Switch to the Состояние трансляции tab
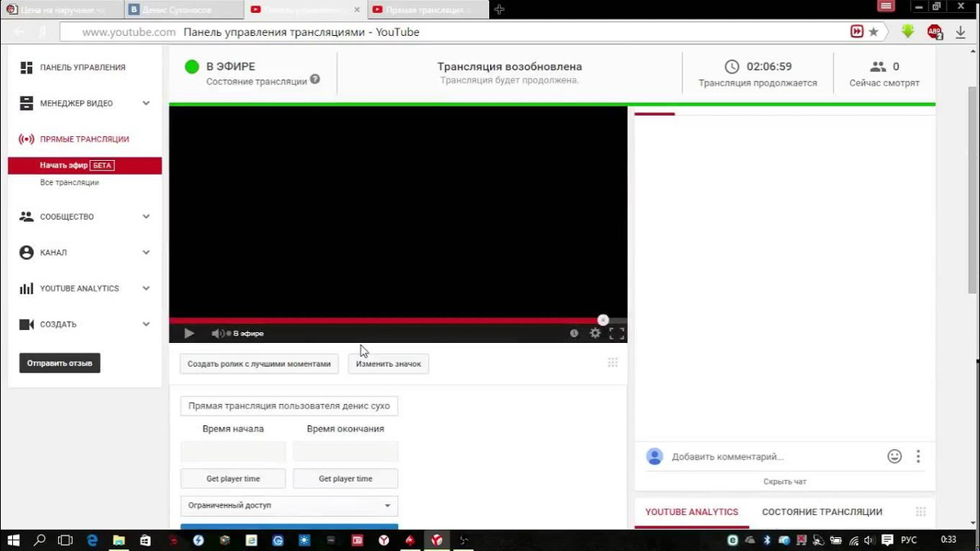The image size is (980, 551). click(822, 512)
